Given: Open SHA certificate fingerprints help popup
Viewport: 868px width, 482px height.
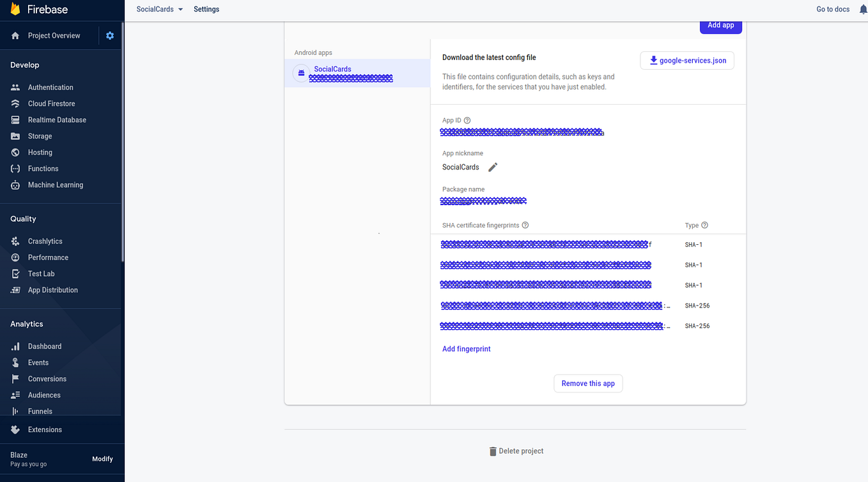Looking at the screenshot, I should (x=525, y=225).
